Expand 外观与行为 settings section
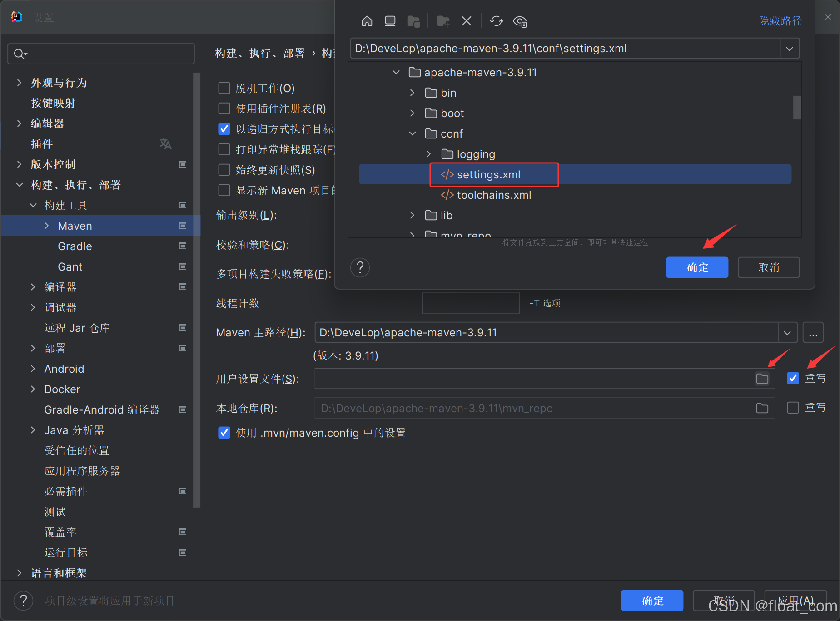 pyautogui.click(x=19, y=83)
